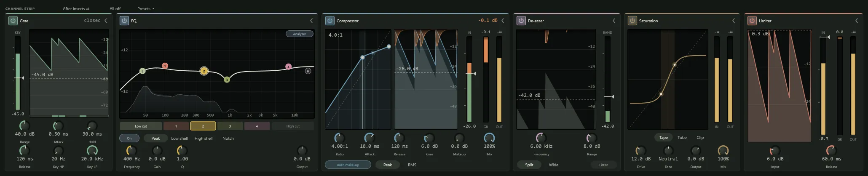This screenshot has height=176, width=868.
Task: Select Tube saturation type
Action: pyautogui.click(x=682, y=137)
